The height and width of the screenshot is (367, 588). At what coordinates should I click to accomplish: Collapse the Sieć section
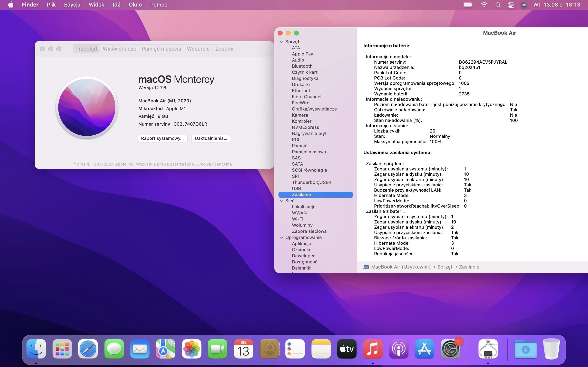[281, 201]
